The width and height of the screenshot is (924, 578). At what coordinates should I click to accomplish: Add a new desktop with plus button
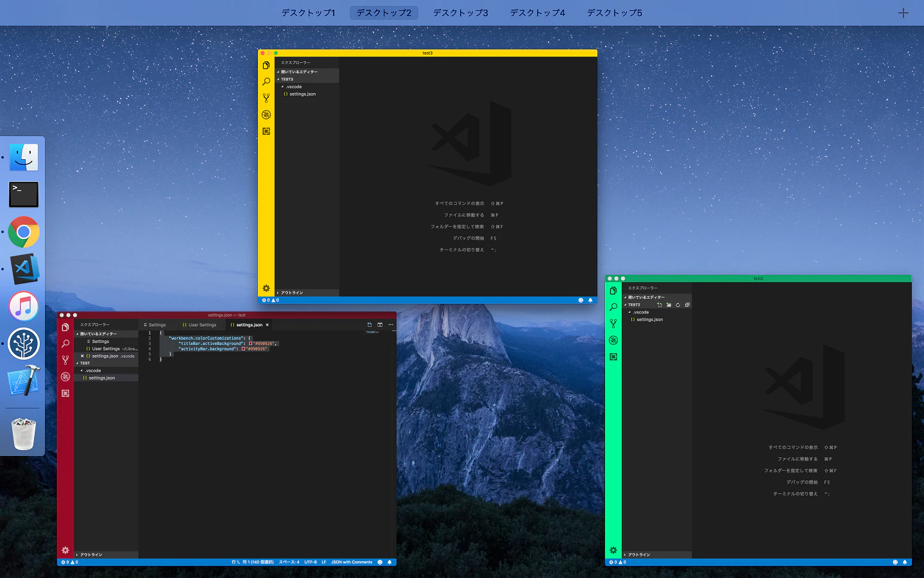click(903, 13)
